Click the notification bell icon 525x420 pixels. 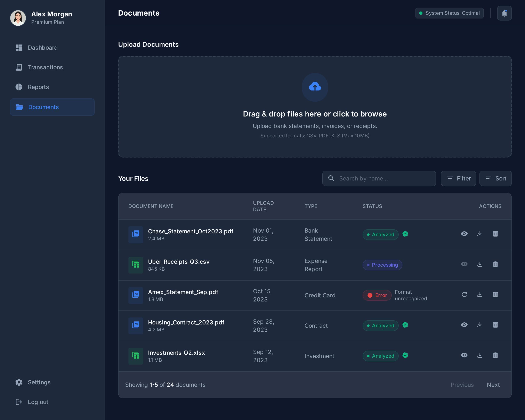(x=504, y=13)
